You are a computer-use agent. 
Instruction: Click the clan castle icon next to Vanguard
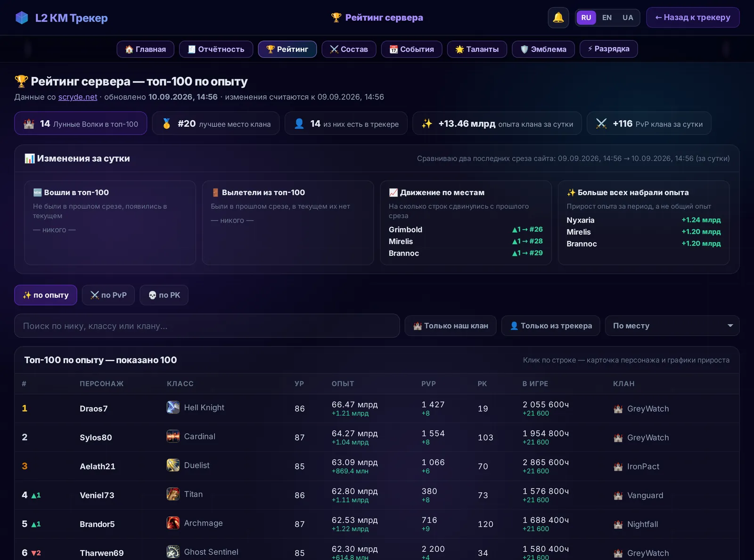(618, 495)
